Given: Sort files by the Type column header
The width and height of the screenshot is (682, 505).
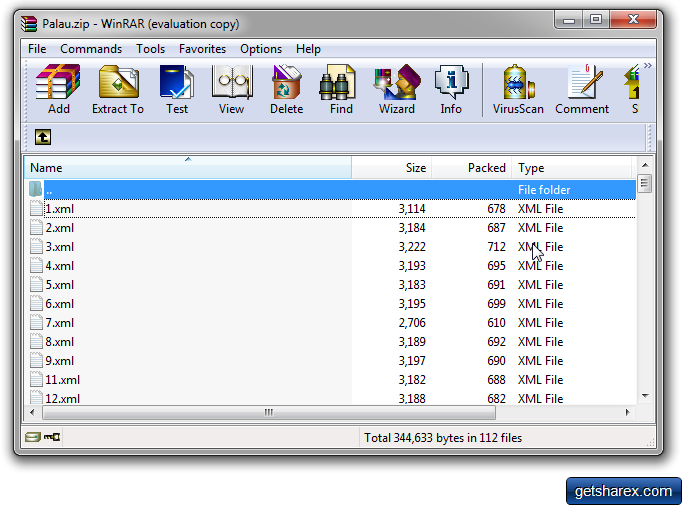Looking at the screenshot, I should pyautogui.click(x=572, y=167).
